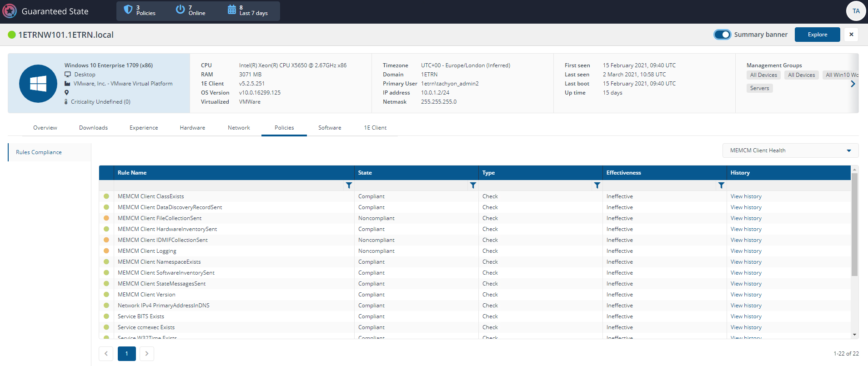868x366 pixels.
Task: Open the MEMCM Client Health dropdown
Action: click(790, 150)
